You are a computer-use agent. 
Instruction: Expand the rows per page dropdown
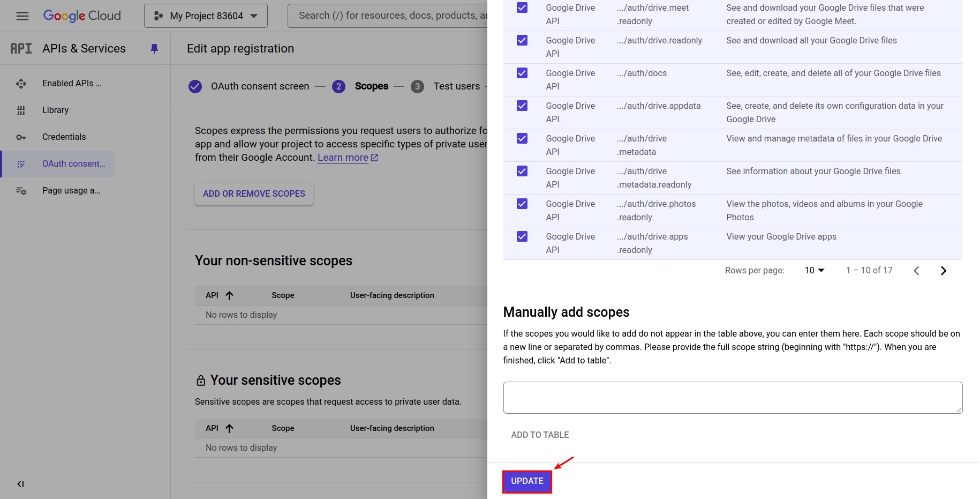814,270
